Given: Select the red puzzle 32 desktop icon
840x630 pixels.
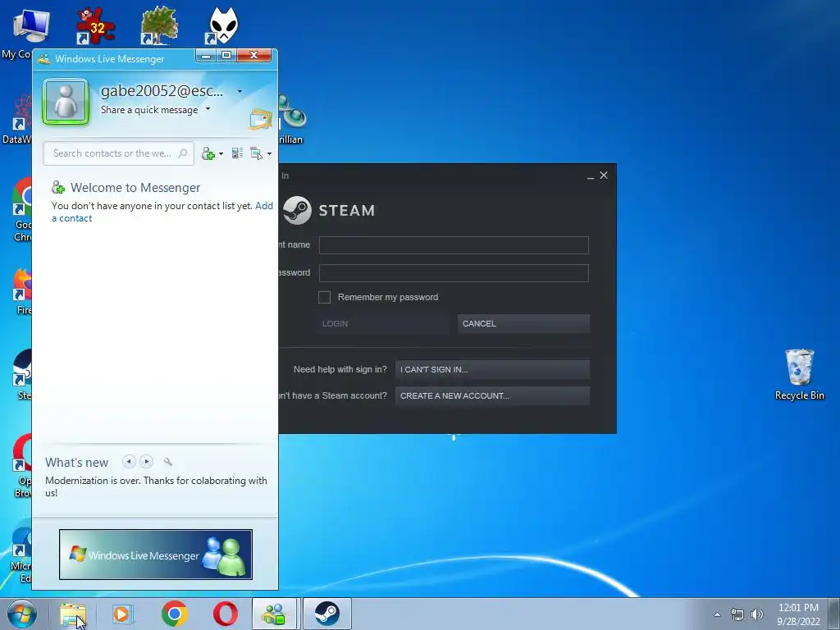Looking at the screenshot, I should coord(95,25).
